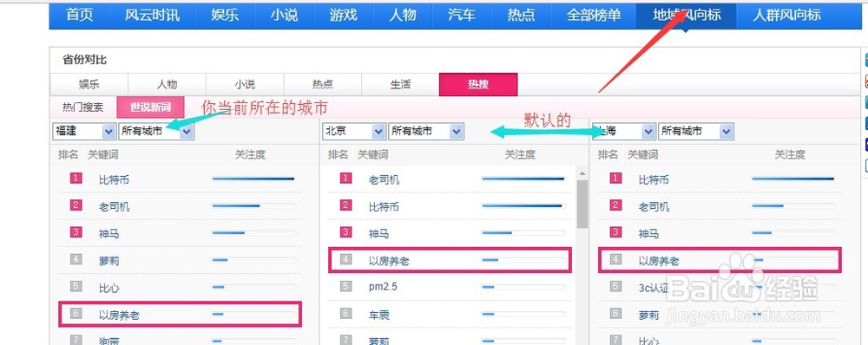Click pm2.5 keyword in 北京 list
Viewport: 868px width, 345px height.
(x=383, y=288)
